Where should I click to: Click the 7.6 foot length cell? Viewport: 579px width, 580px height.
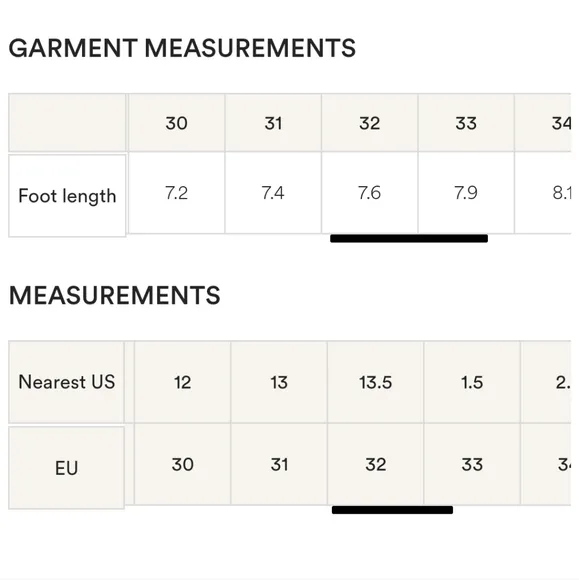pos(370,193)
